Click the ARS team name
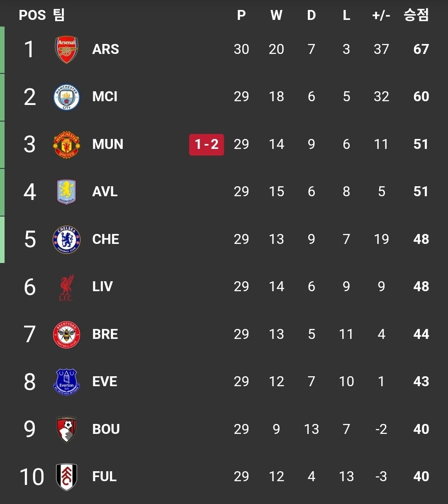The width and height of the screenshot is (448, 504). pos(105,49)
